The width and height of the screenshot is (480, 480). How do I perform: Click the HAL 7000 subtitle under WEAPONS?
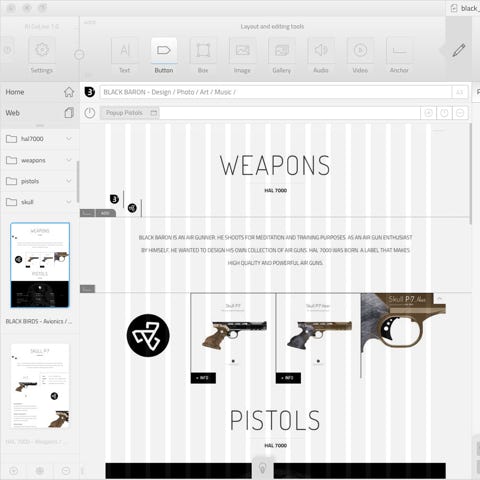coord(276,190)
